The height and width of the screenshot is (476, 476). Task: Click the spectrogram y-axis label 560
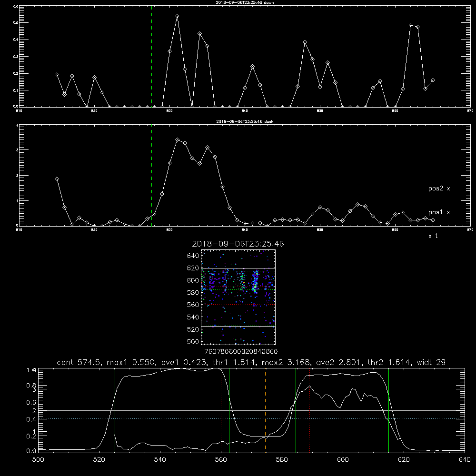(193, 305)
